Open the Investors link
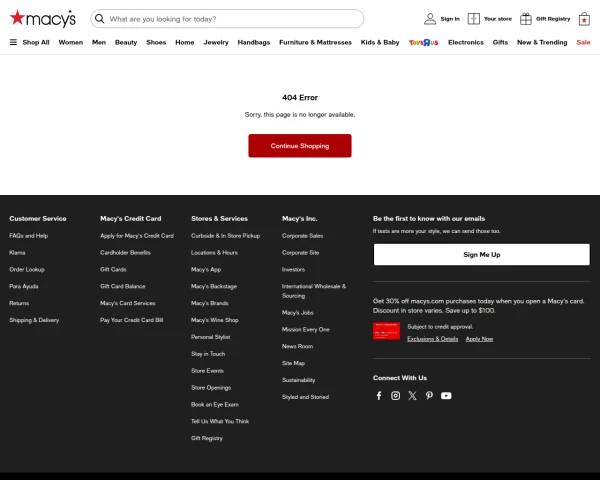This screenshot has height=480, width=600. (293, 269)
